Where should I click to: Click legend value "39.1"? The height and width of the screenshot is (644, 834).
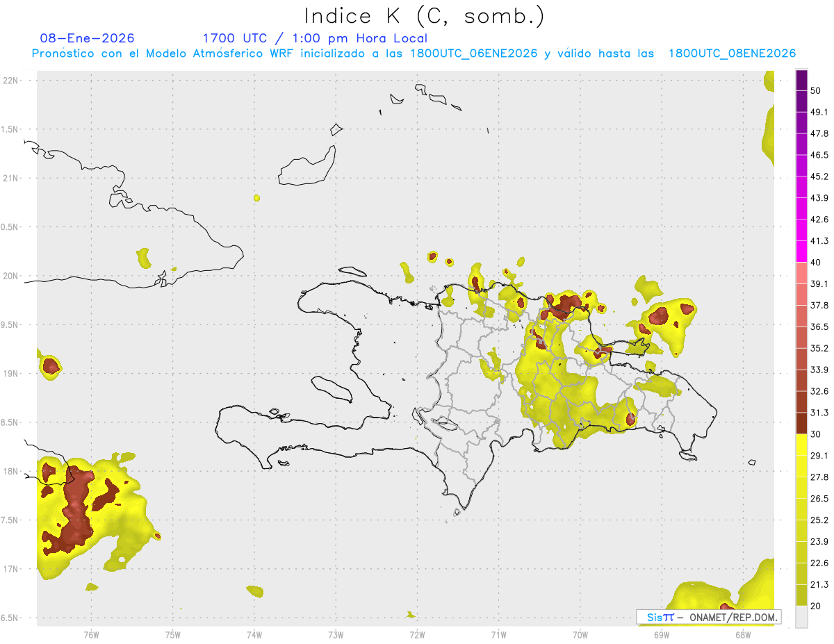(x=819, y=283)
